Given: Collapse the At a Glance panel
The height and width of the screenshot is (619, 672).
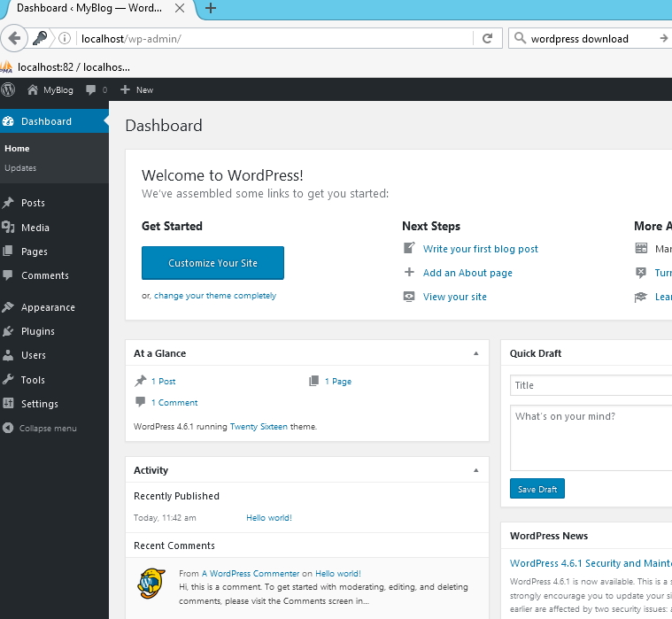Looking at the screenshot, I should pos(475,353).
